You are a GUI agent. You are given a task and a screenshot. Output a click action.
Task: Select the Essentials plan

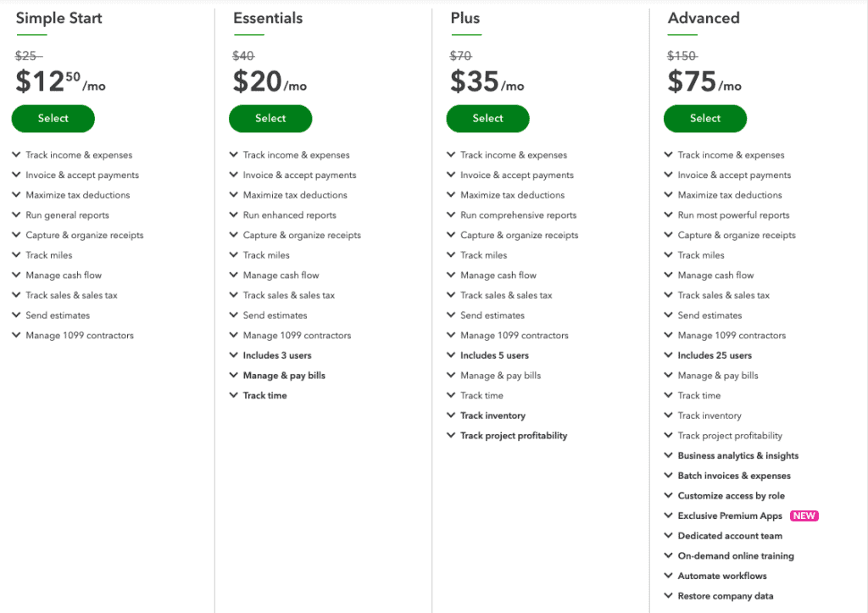(270, 119)
